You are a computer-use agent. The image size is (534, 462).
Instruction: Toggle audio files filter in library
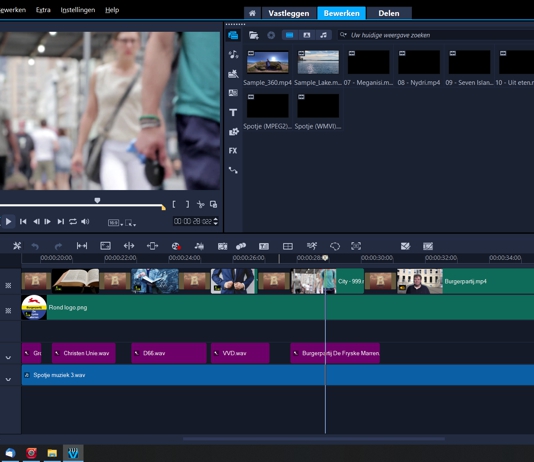point(324,35)
